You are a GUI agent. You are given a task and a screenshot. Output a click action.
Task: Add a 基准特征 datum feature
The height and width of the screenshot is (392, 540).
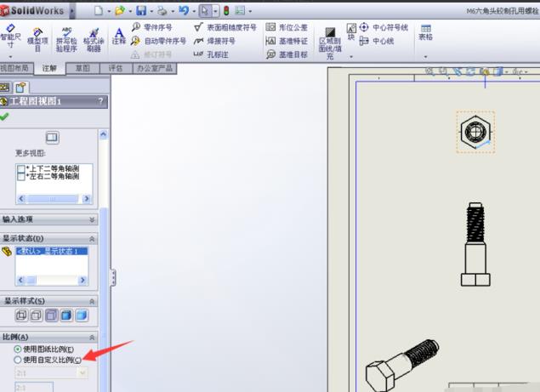point(287,41)
